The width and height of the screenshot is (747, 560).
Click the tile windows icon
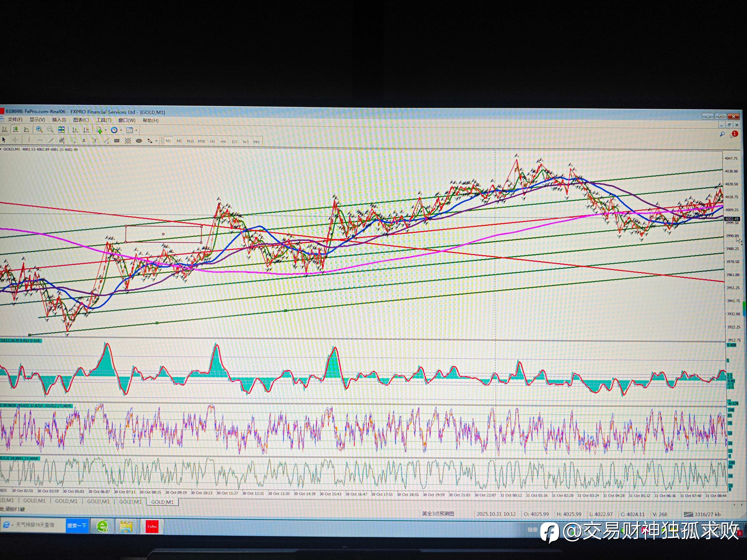[x=61, y=130]
